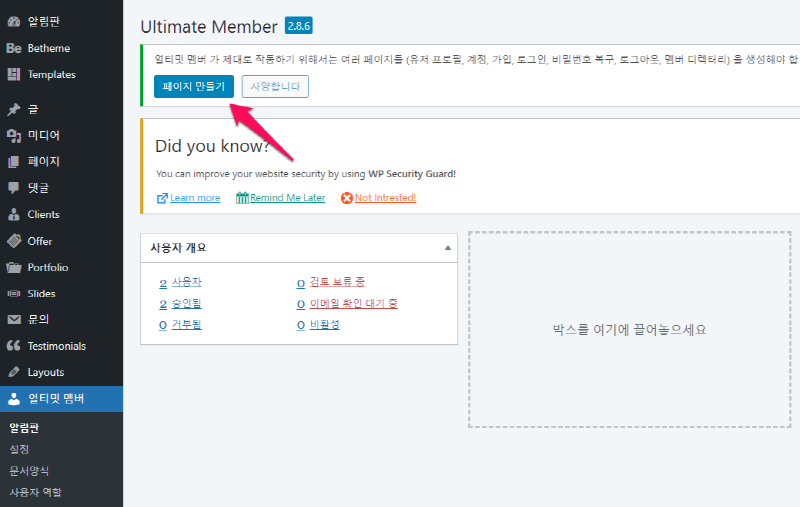Click the WP Security Guard! bold text
Image resolution: width=800 pixels, height=507 pixels.
coord(412,174)
